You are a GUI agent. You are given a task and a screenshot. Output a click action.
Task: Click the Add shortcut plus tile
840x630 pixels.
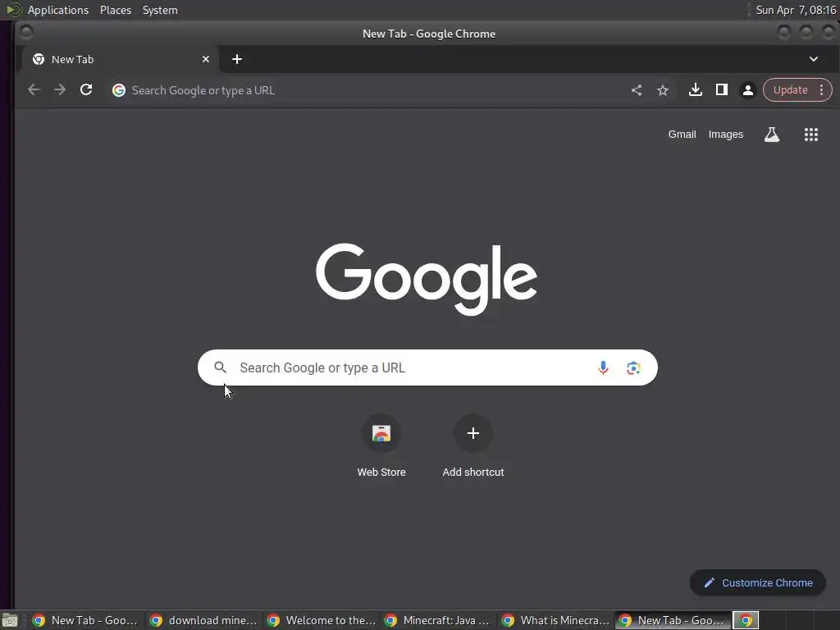(x=473, y=433)
